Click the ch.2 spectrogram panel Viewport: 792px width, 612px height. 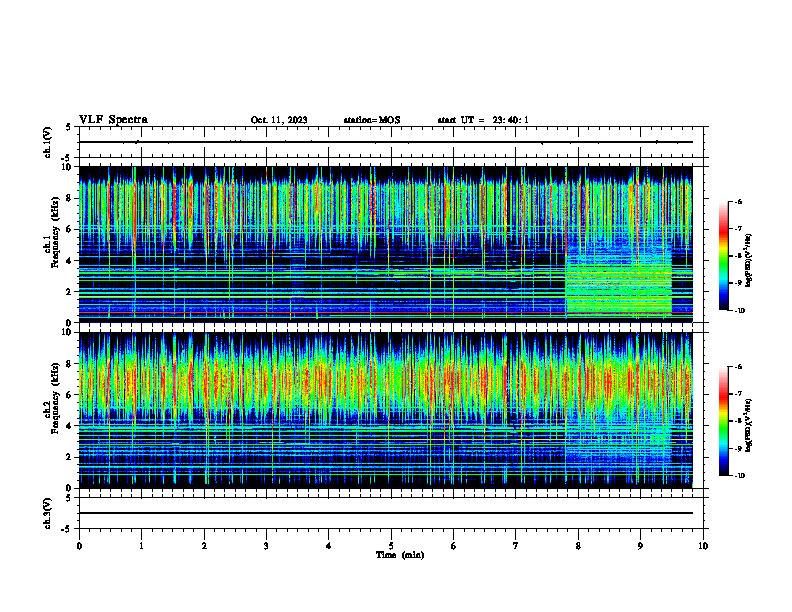(386, 410)
